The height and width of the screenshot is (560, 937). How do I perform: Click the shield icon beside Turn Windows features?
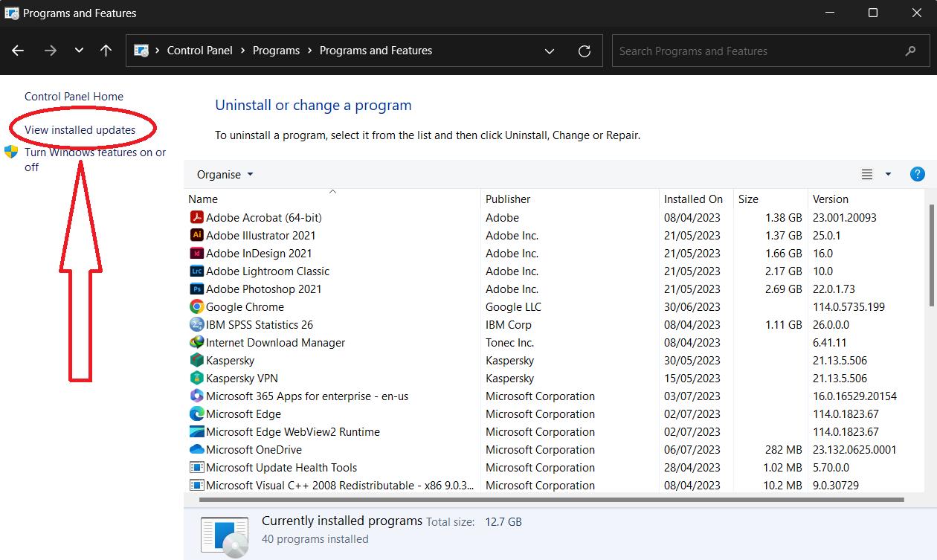coord(11,152)
